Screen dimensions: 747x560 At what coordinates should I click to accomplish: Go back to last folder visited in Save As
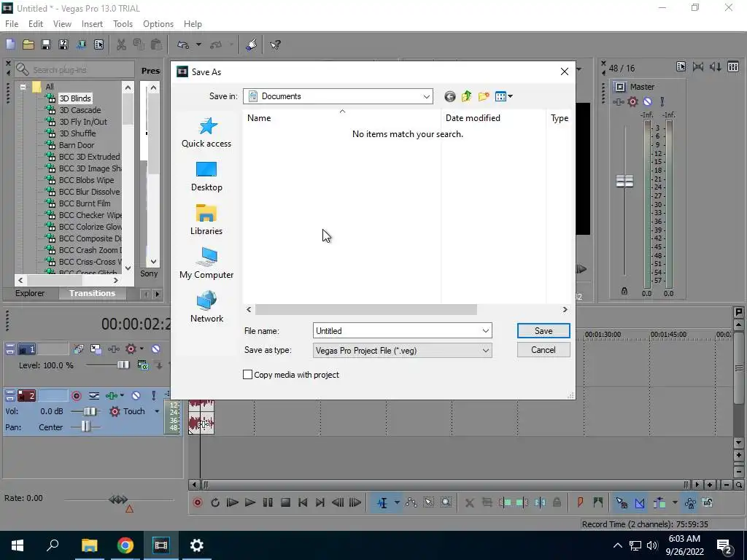pos(449,97)
